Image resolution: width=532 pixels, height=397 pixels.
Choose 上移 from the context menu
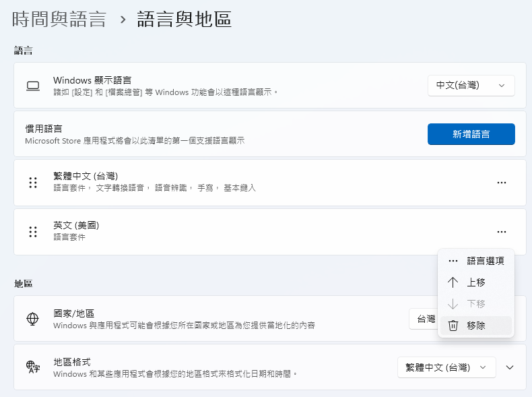click(476, 282)
